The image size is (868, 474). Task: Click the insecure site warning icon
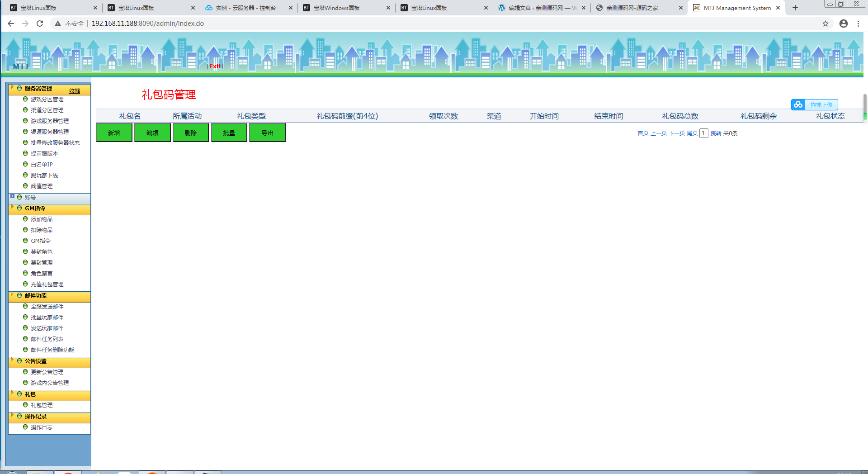[x=58, y=24]
